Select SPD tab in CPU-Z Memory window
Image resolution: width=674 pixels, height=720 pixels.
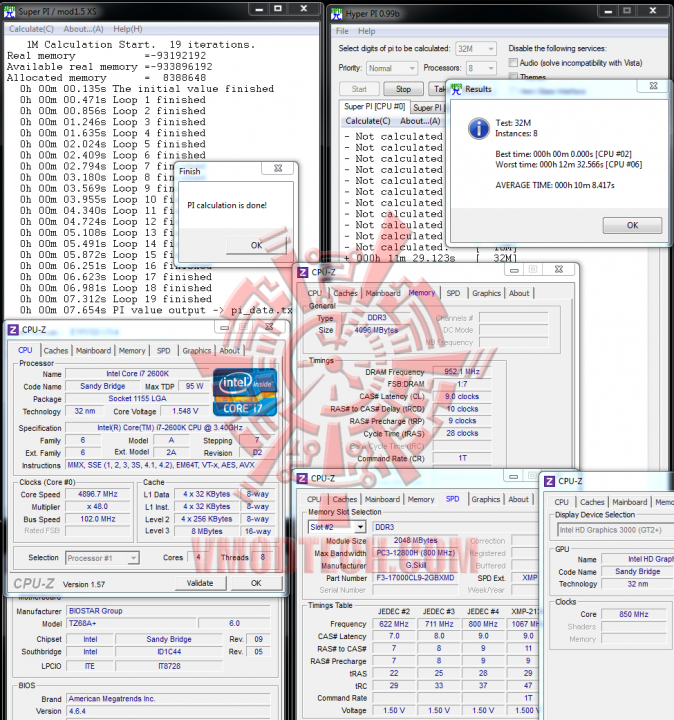[x=453, y=293]
